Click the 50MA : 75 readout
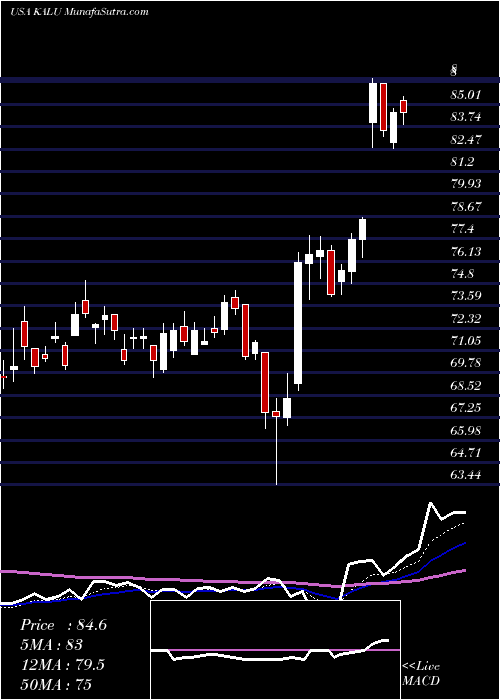Viewport: 500px width, 700px height. pos(55,684)
